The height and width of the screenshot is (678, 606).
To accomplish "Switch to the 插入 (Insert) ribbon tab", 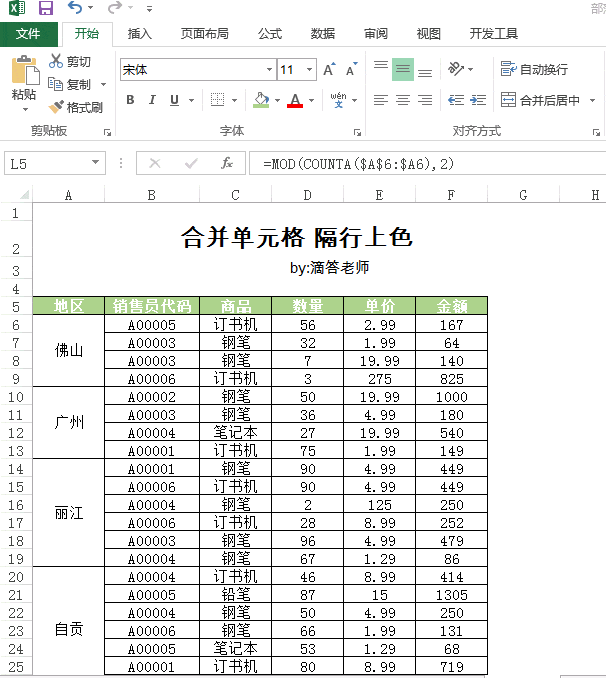I will click(140, 33).
